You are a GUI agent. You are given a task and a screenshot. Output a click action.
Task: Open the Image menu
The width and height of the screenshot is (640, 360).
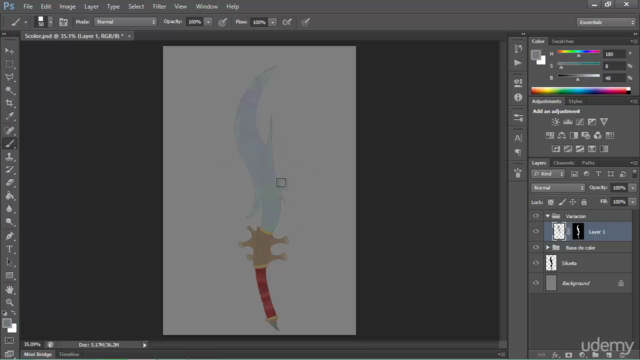67,7
